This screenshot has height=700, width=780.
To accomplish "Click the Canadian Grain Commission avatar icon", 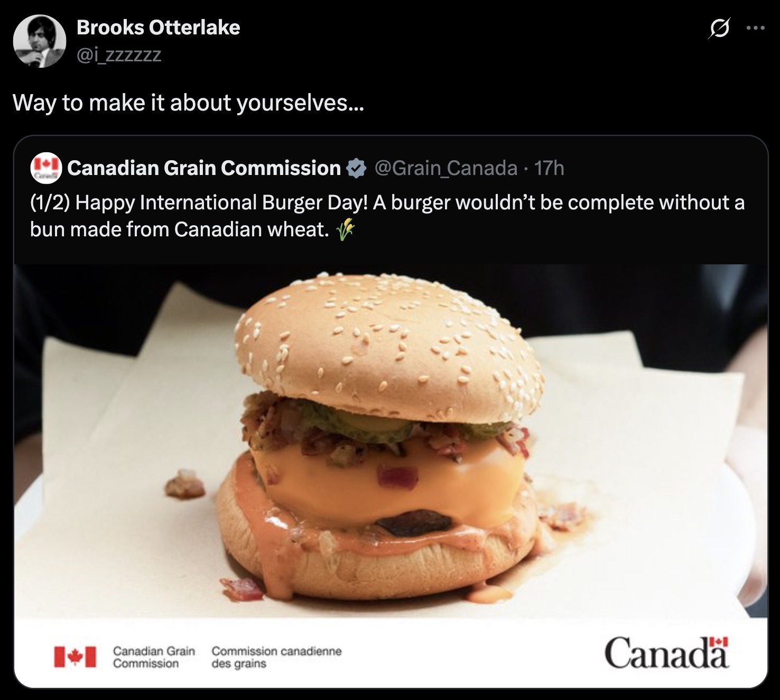I will coord(47,168).
